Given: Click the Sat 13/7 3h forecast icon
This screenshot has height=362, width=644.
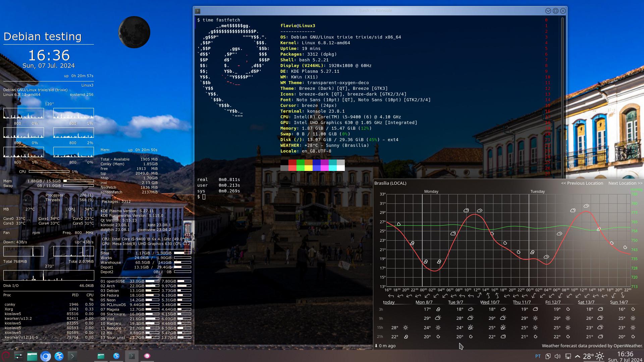Looking at the screenshot, I should coord(600,309).
